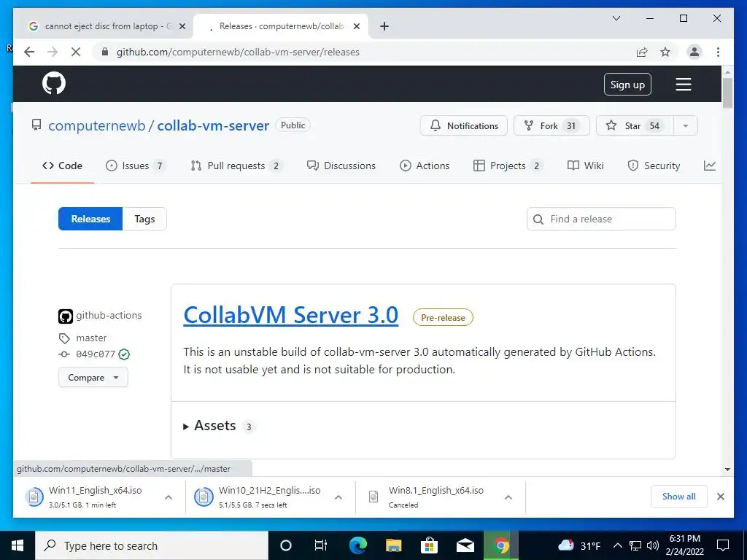Open the collab-vm-server repo link
Image resolution: width=747 pixels, height=560 pixels.
(x=213, y=125)
